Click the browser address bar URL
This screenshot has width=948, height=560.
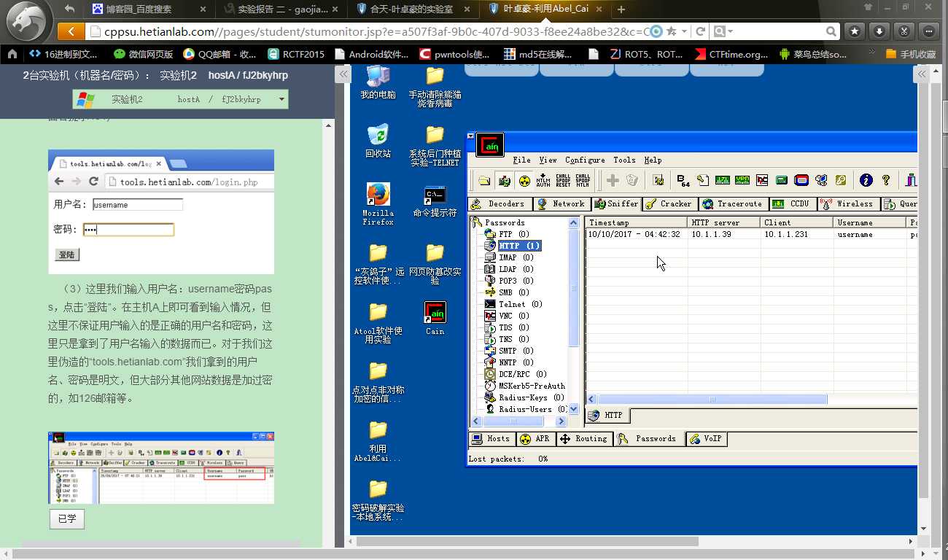[x=376, y=31]
